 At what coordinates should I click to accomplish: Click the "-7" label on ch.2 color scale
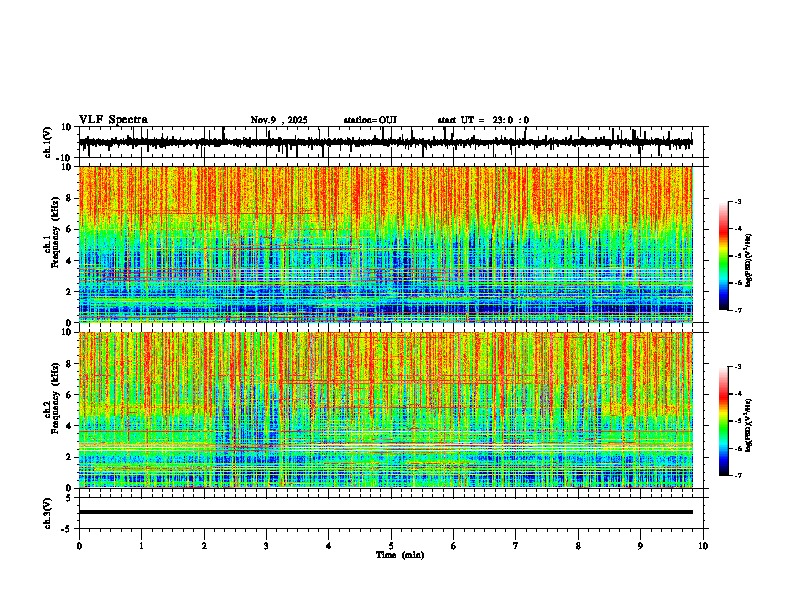coord(737,475)
